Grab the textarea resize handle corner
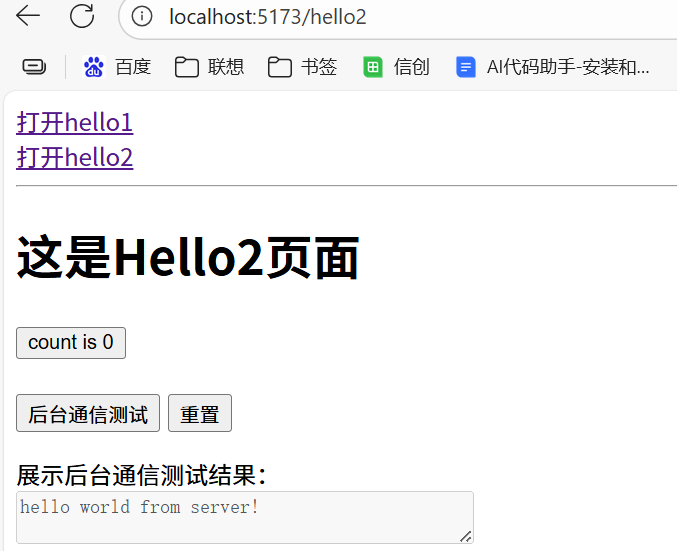 [x=466, y=536]
